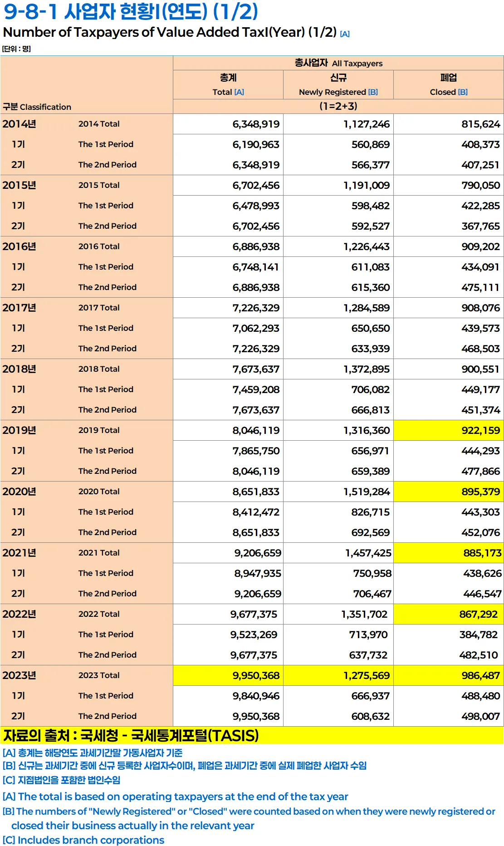Screen dimensions: 504x846
Task: Click the '2023 Total' row label
Action: (99, 675)
